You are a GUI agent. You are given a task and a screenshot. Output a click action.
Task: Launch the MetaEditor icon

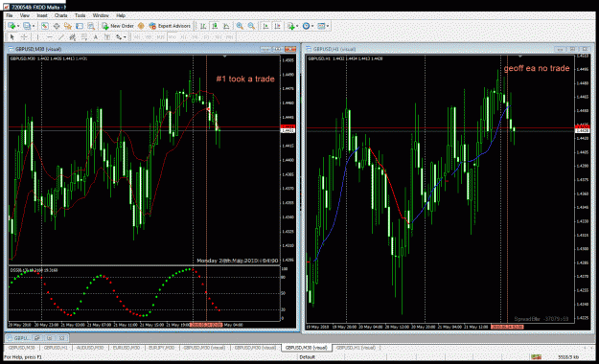click(x=141, y=26)
